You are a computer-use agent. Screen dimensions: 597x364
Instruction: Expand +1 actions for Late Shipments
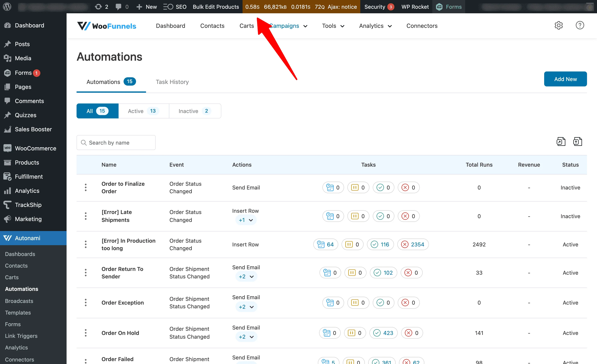coord(246,220)
